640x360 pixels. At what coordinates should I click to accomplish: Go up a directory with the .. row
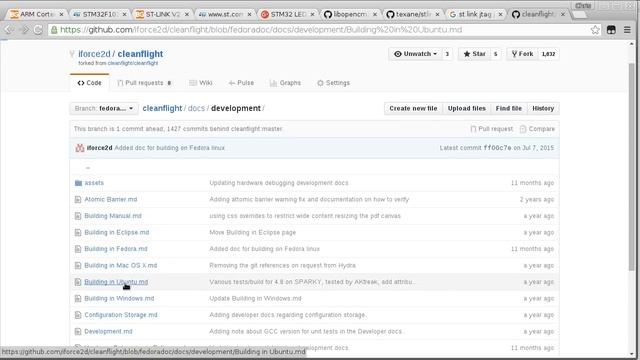coord(88,167)
